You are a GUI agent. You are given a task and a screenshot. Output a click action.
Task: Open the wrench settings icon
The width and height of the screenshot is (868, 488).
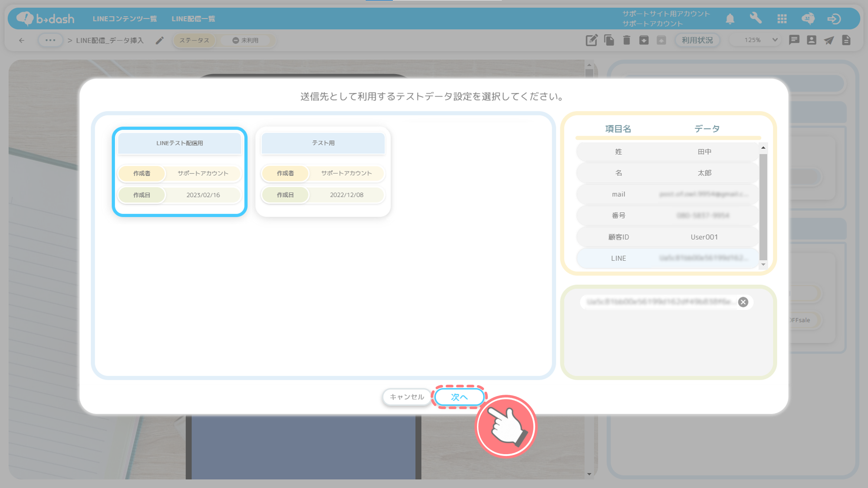pos(756,18)
